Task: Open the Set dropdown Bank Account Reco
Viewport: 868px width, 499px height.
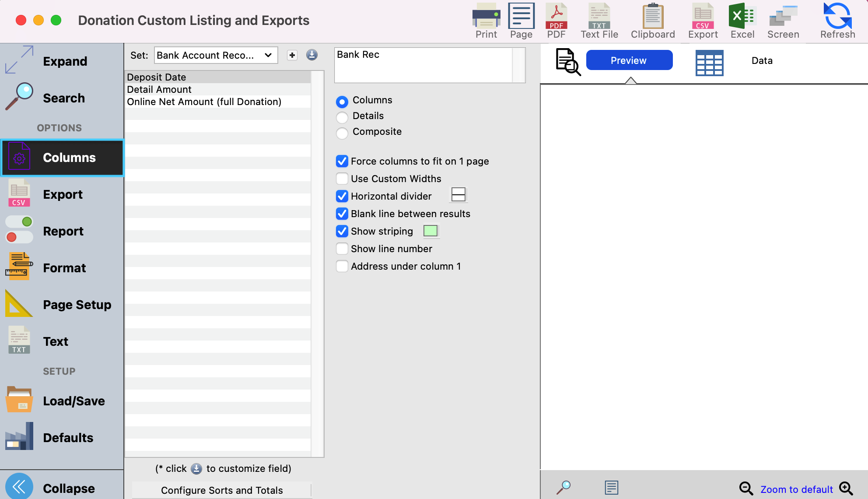Action: pyautogui.click(x=216, y=55)
